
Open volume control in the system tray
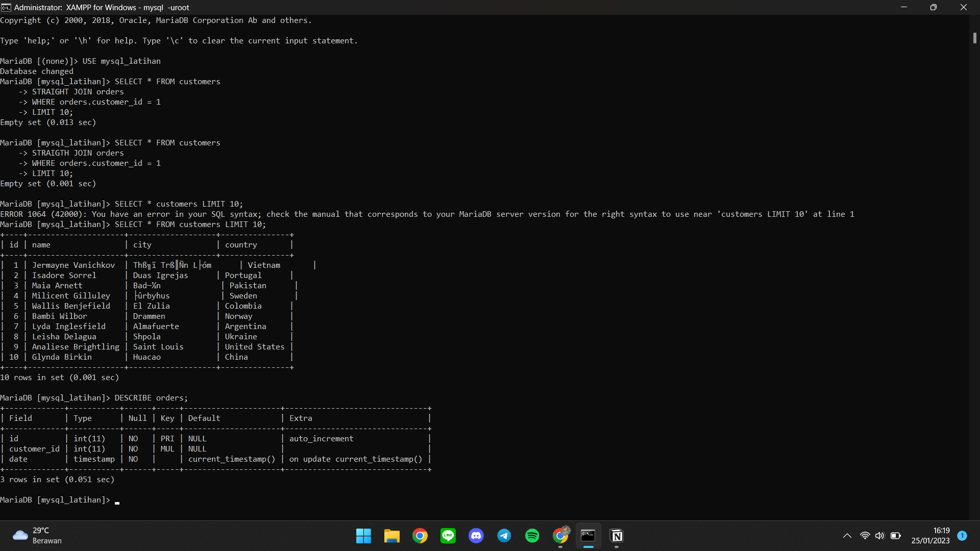(x=879, y=536)
